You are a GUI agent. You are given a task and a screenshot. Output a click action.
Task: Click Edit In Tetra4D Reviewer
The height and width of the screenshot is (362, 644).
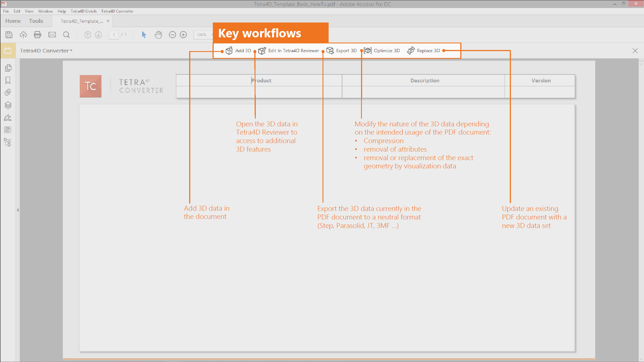(289, 51)
